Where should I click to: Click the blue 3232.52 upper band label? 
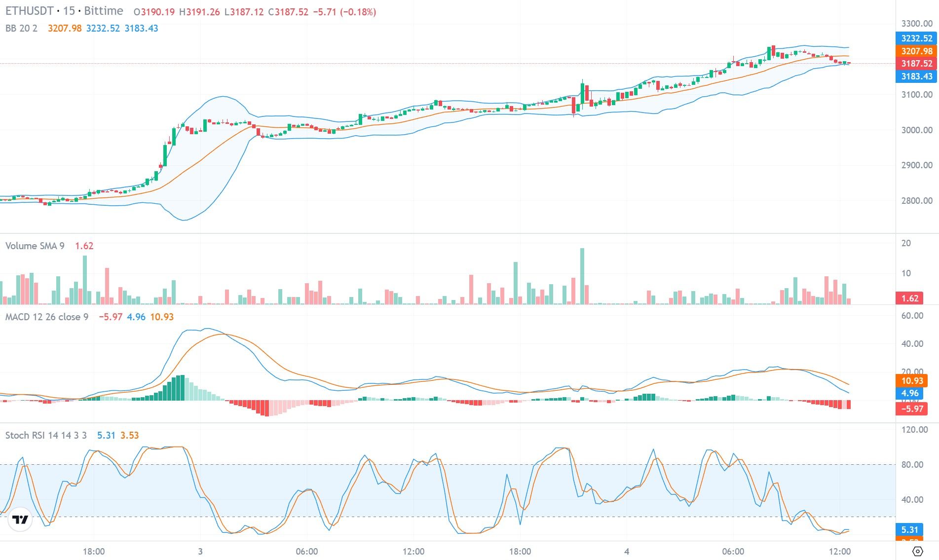[x=916, y=37]
